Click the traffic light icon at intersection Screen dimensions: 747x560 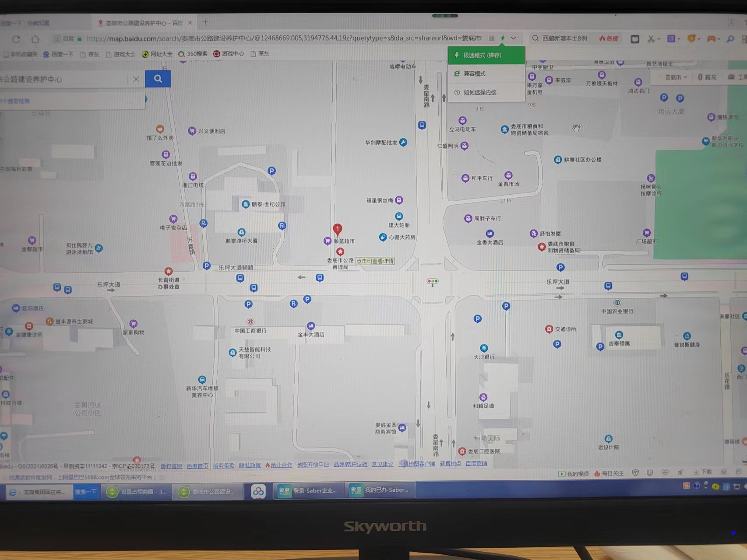coord(433,282)
